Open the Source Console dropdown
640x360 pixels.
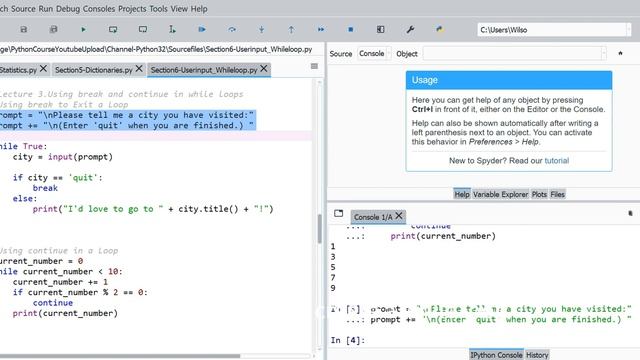[374, 53]
